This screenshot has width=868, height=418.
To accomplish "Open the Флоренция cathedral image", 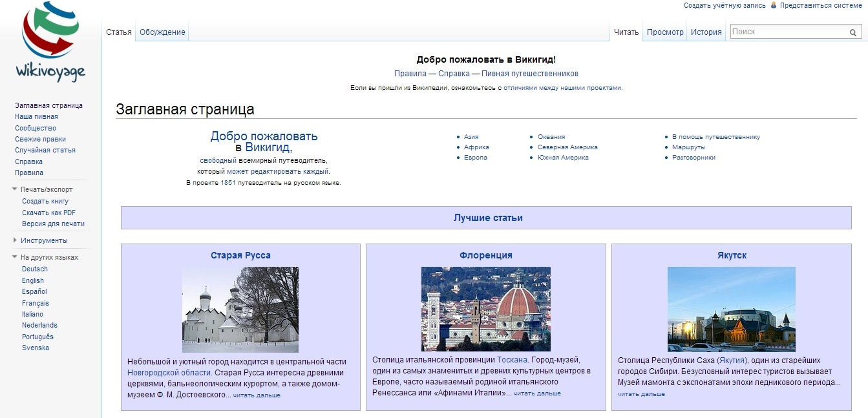I will 485,309.
